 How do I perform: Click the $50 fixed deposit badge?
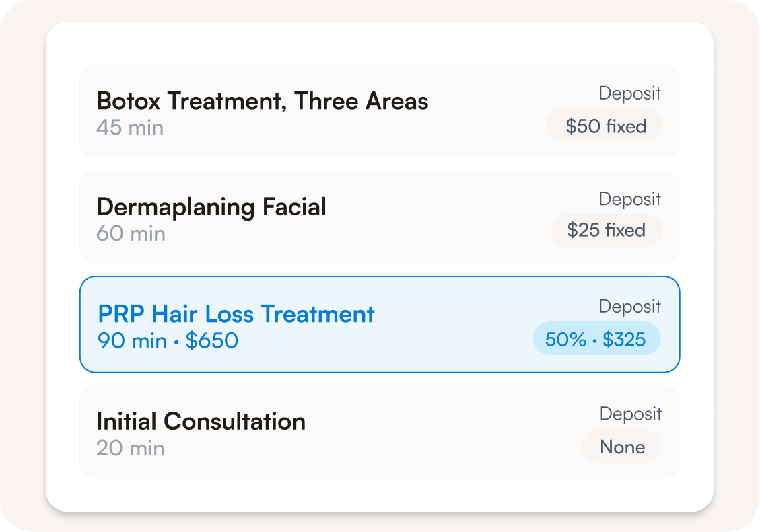[x=604, y=126]
